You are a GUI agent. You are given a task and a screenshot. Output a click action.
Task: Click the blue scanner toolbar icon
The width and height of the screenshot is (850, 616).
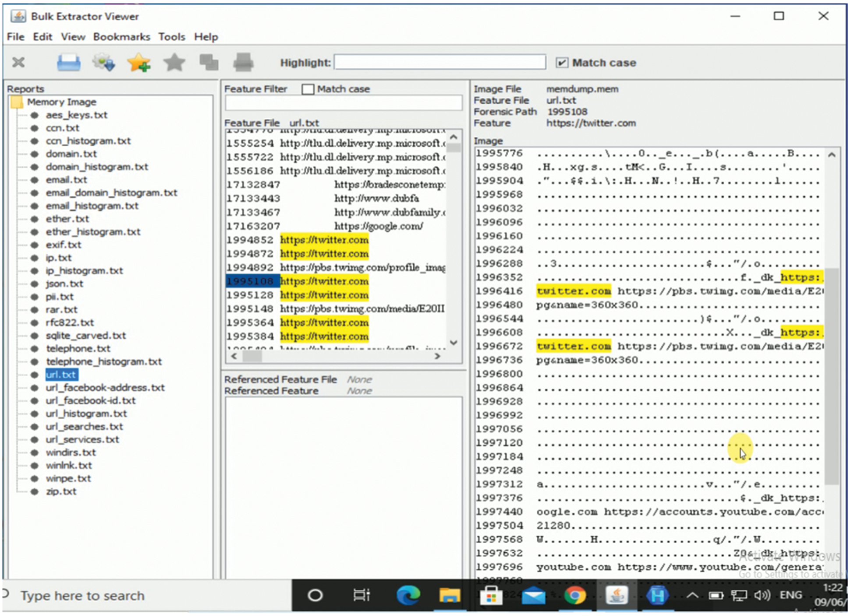69,62
